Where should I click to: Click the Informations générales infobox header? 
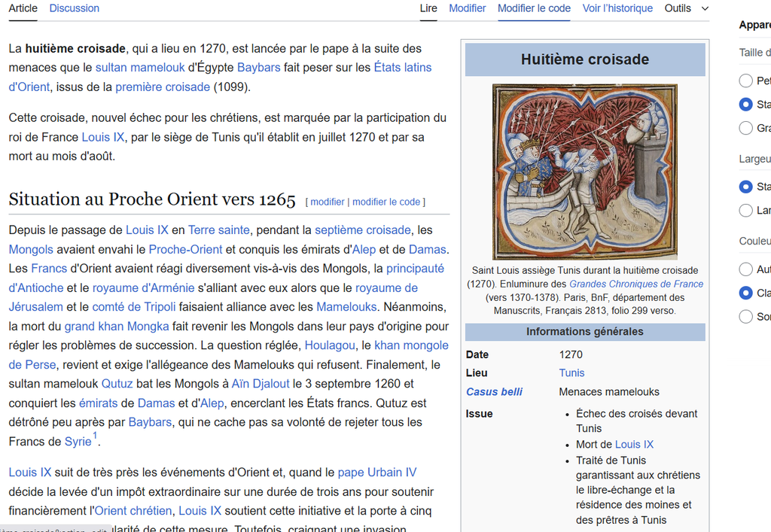(585, 332)
